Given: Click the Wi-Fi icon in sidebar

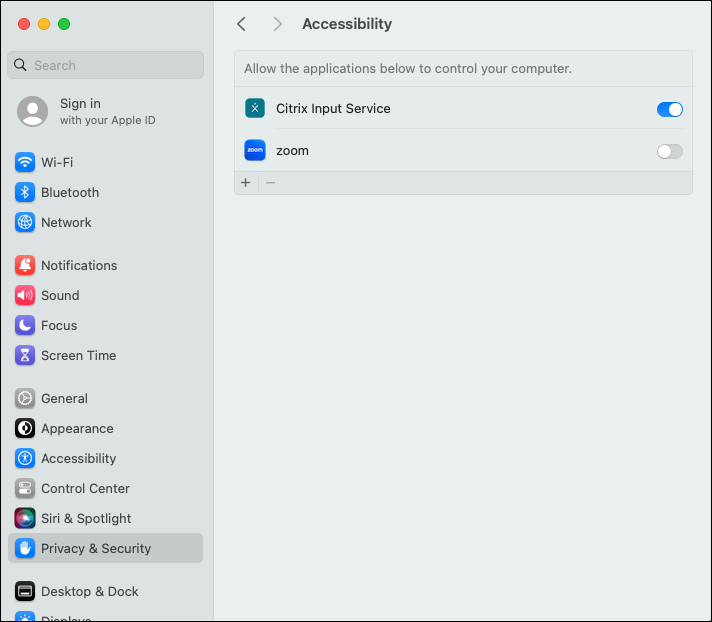Looking at the screenshot, I should click(25, 162).
